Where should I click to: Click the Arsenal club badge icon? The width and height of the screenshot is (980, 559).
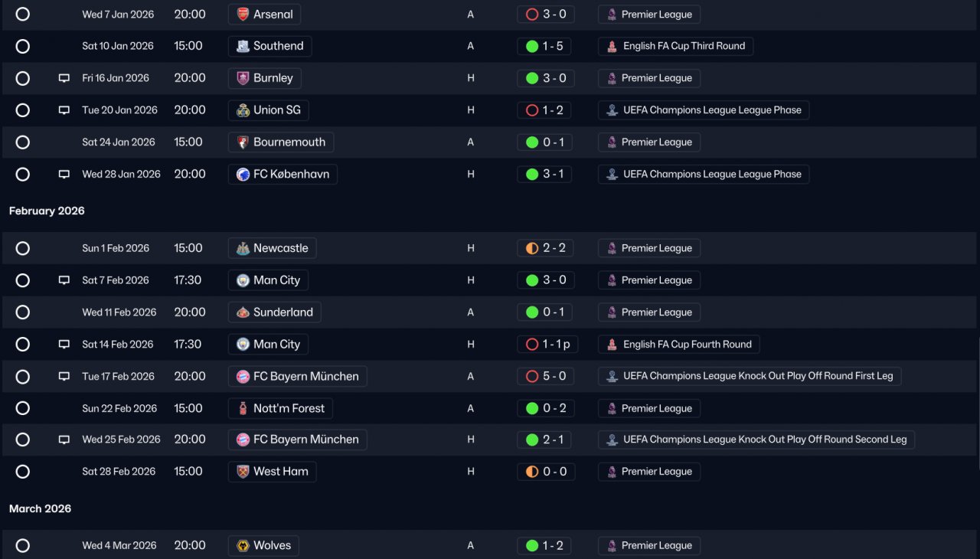(243, 14)
